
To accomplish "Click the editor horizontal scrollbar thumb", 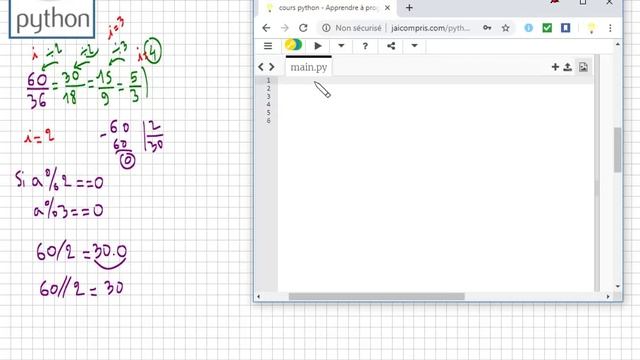I will pyautogui.click(x=376, y=296).
